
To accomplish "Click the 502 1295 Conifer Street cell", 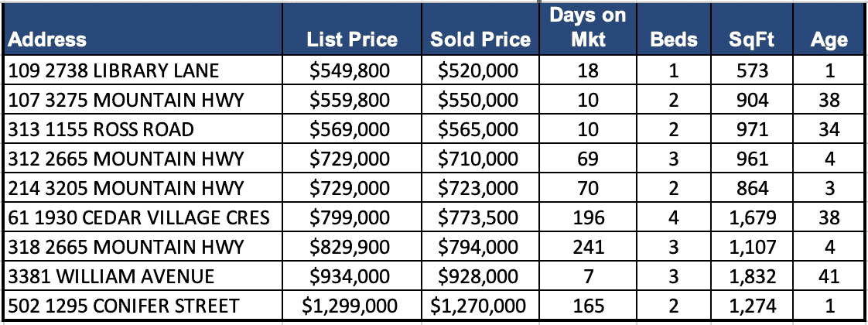I will (x=126, y=306).
